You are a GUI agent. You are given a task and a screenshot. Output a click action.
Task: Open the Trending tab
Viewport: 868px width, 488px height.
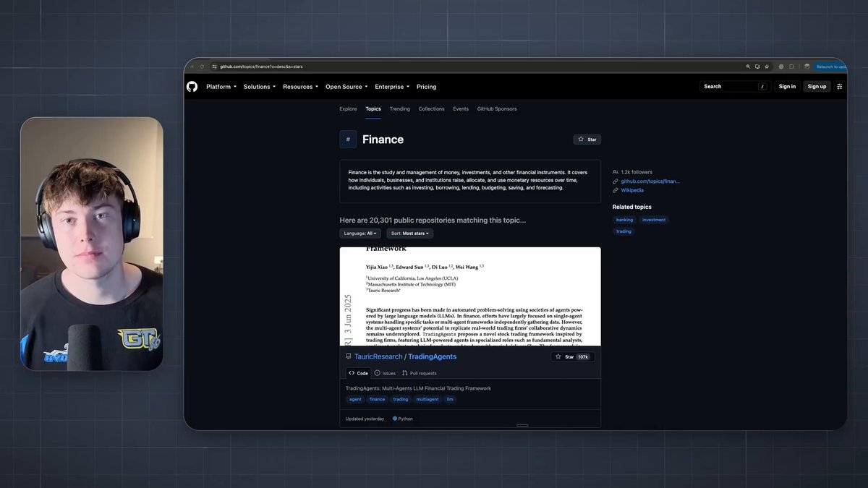[400, 109]
